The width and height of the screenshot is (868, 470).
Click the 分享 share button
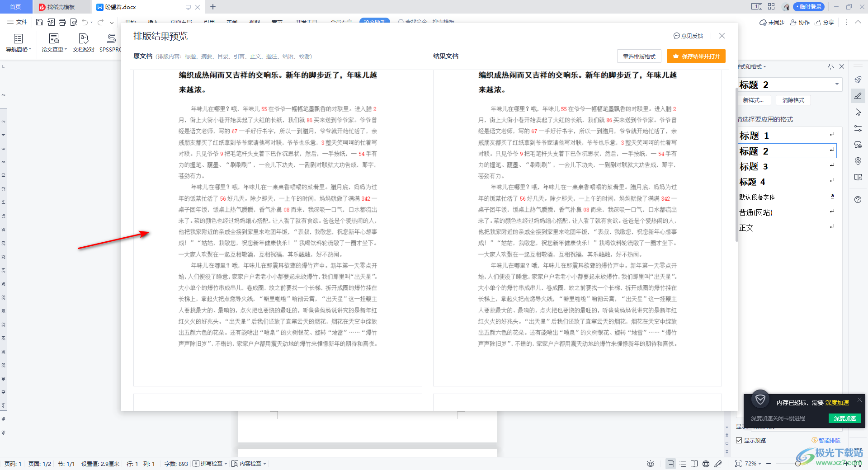coord(824,22)
